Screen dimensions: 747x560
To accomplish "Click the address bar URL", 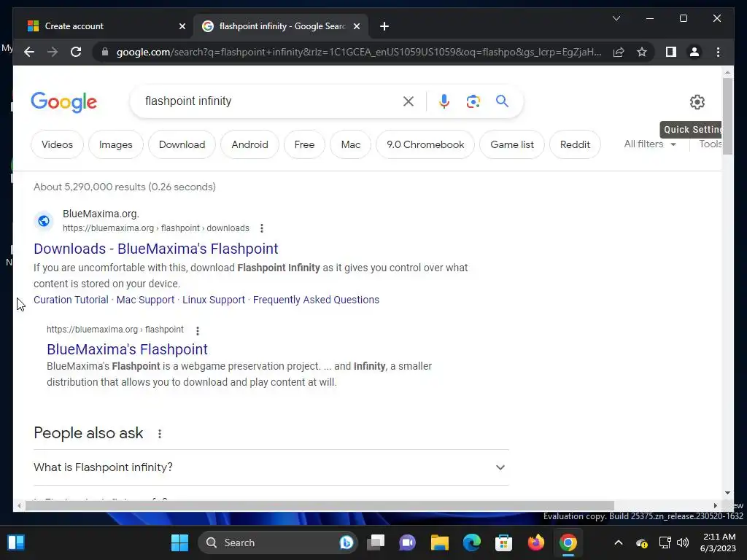I will [358, 52].
